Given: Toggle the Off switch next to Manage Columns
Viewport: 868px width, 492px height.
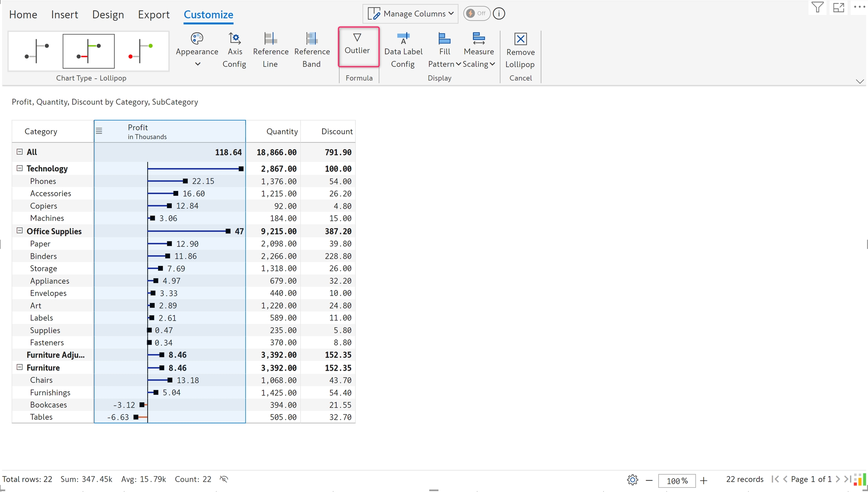Looking at the screenshot, I should [x=477, y=14].
